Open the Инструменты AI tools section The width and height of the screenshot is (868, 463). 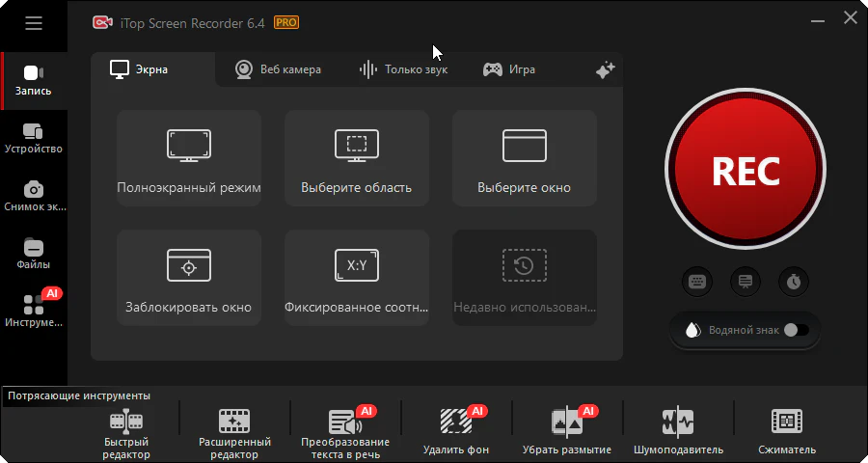(34, 312)
